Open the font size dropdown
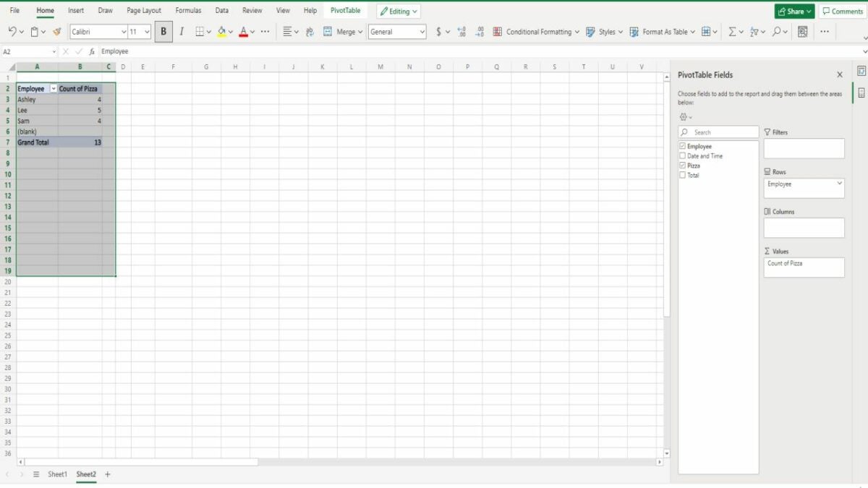The height and width of the screenshot is (488, 868). (147, 32)
